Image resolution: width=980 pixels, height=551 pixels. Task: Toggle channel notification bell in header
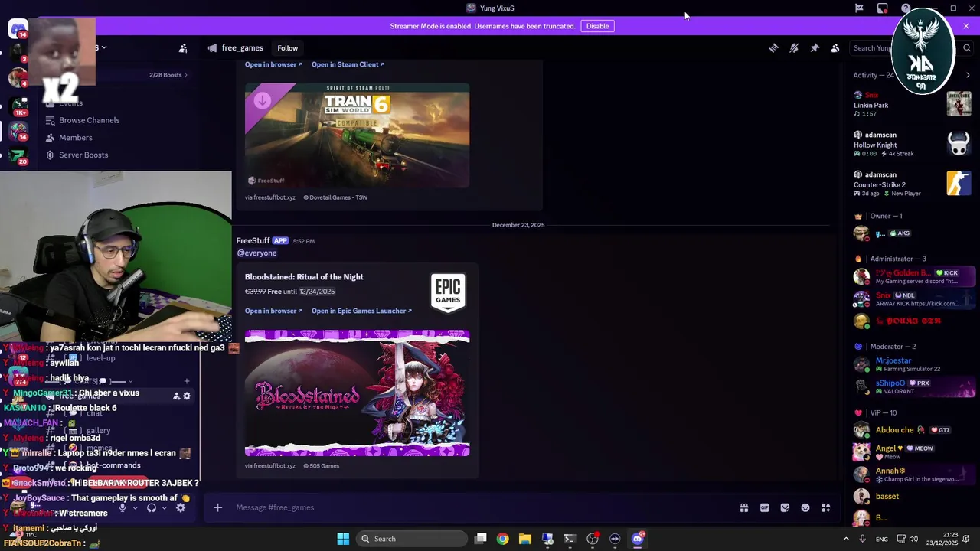pyautogui.click(x=794, y=48)
